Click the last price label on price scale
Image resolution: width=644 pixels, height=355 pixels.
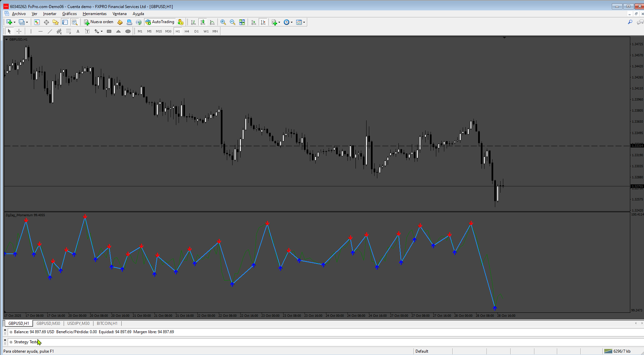click(x=637, y=186)
